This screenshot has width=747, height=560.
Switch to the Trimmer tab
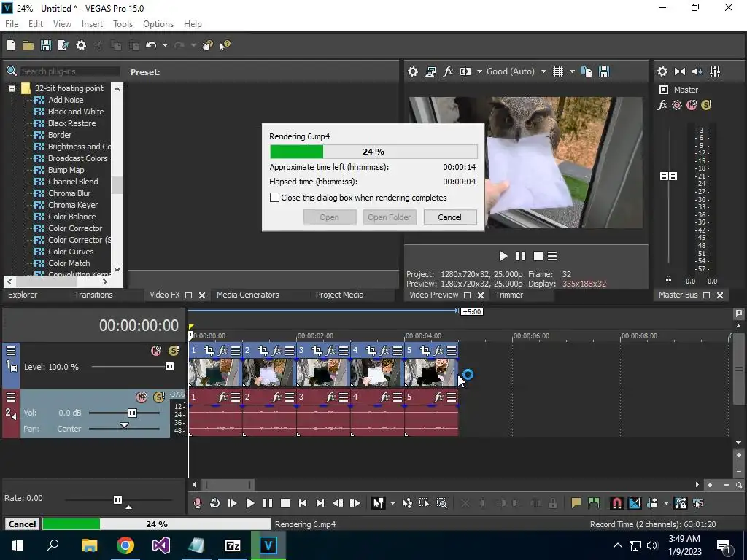[x=509, y=295]
